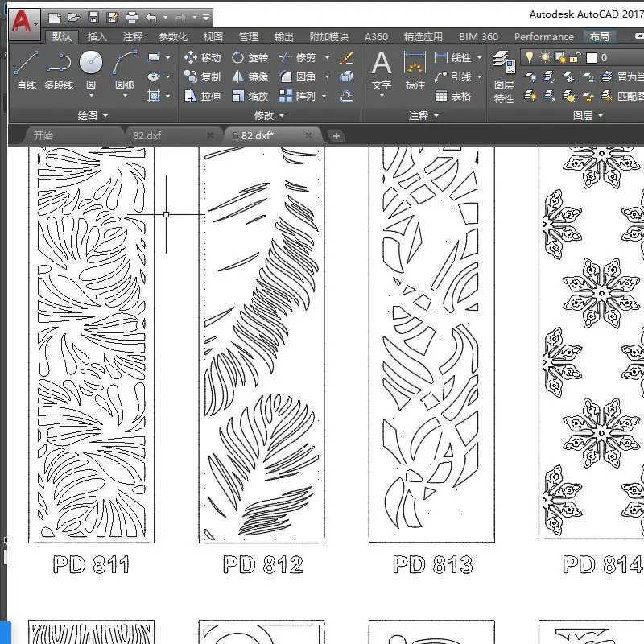Click the new tab plus button
This screenshot has width=644, height=644.
[x=336, y=136]
